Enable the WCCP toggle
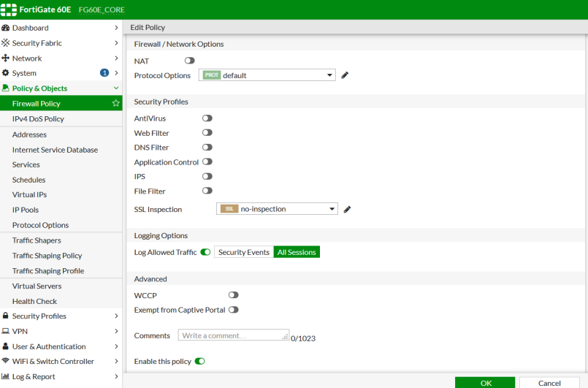This screenshot has height=388, width=588. click(233, 295)
